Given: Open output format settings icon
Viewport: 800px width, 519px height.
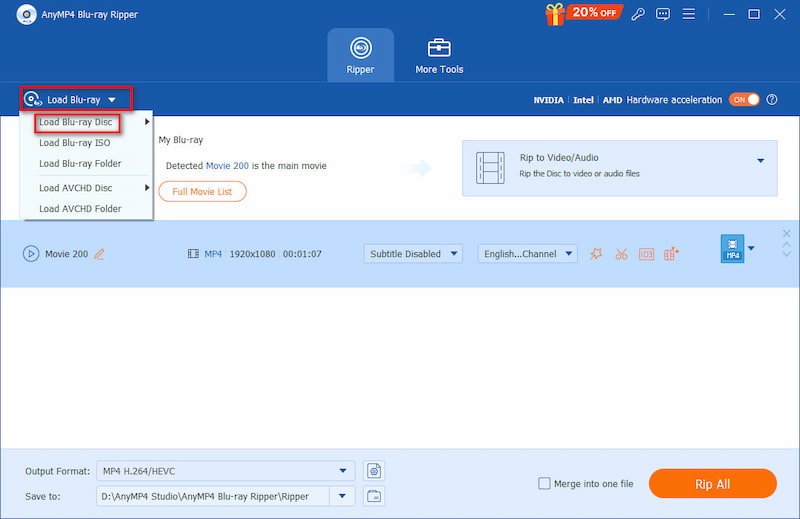Looking at the screenshot, I should (374, 471).
